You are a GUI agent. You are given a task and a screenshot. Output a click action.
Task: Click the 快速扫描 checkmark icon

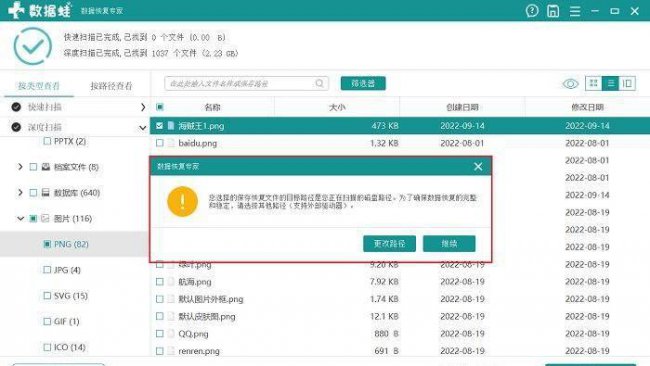(16, 107)
